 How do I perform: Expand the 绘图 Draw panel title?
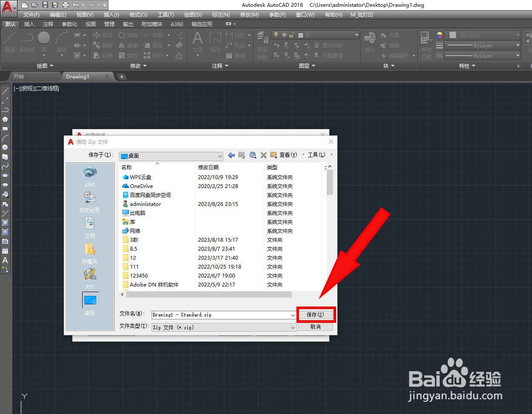[x=45, y=66]
